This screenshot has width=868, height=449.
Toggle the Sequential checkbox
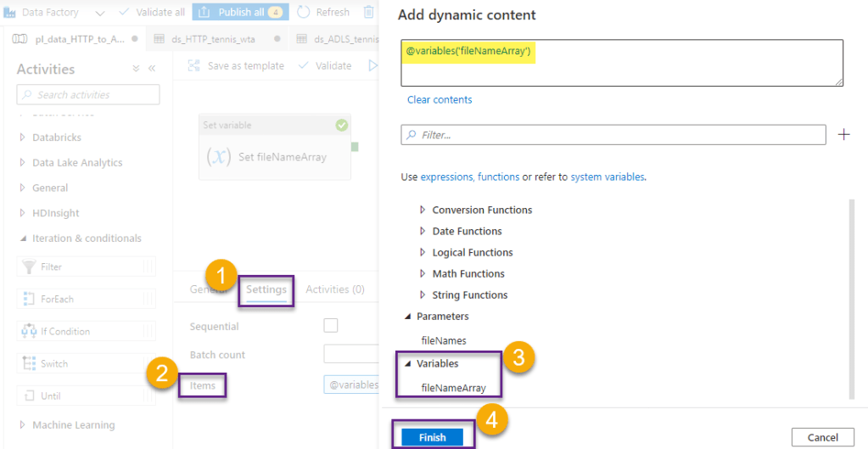(331, 326)
